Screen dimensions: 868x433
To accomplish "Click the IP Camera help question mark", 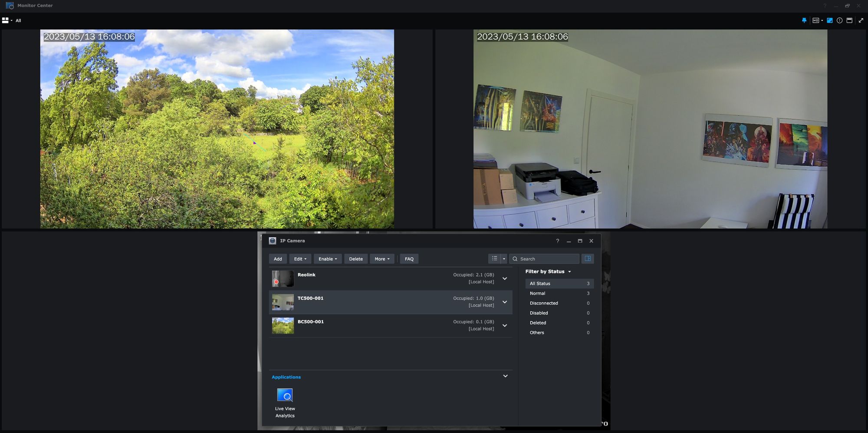I will click(x=558, y=241).
